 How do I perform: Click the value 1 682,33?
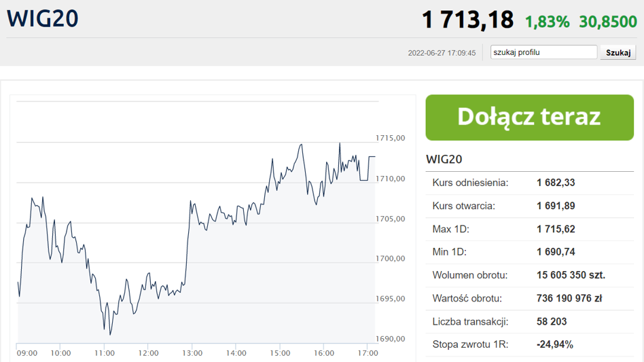(x=556, y=183)
